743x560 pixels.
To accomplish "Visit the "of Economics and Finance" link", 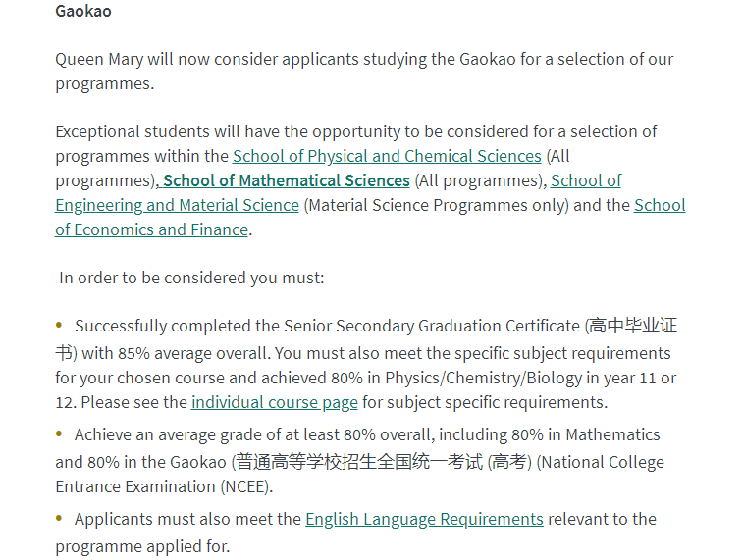I will [151, 230].
